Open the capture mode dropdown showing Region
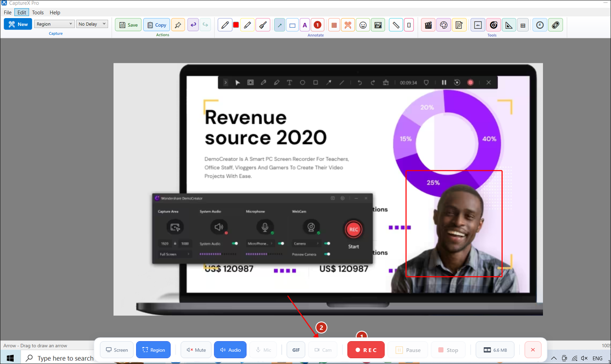 [x=54, y=23]
